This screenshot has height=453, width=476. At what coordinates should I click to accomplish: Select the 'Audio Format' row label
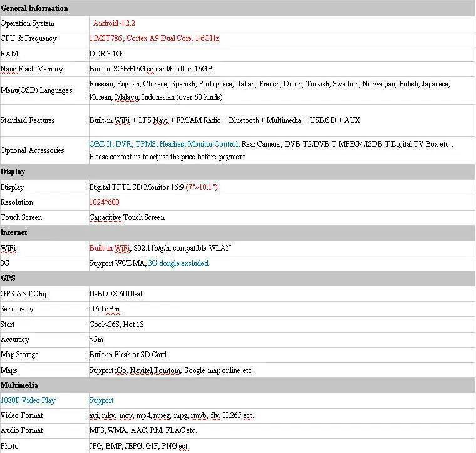21,430
